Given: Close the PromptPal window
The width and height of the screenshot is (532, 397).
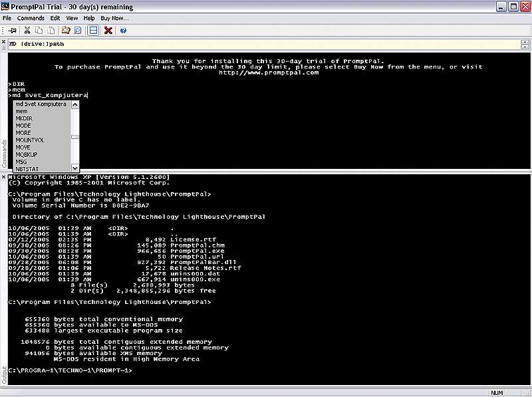Looking at the screenshot, I should 526,7.
